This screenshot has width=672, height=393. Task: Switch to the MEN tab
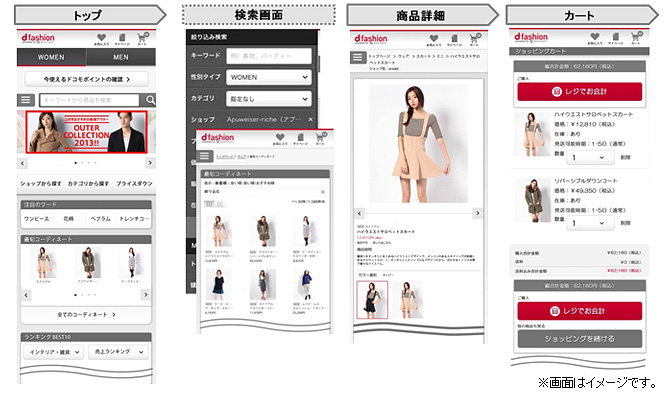coord(121,57)
